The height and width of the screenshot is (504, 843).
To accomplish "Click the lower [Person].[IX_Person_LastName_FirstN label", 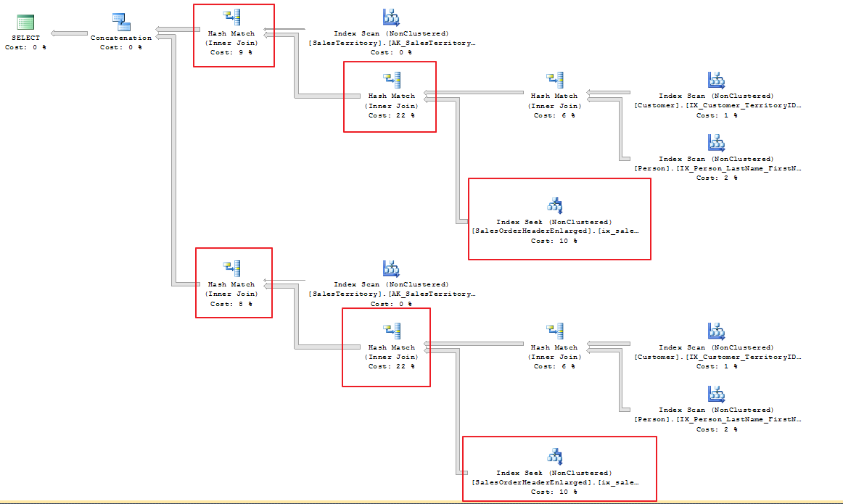I will click(x=717, y=419).
